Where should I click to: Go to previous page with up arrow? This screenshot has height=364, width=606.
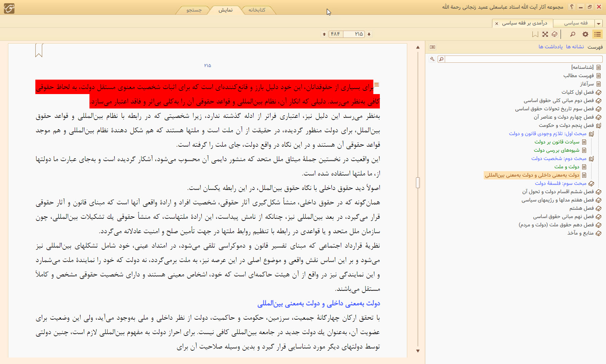pos(324,34)
